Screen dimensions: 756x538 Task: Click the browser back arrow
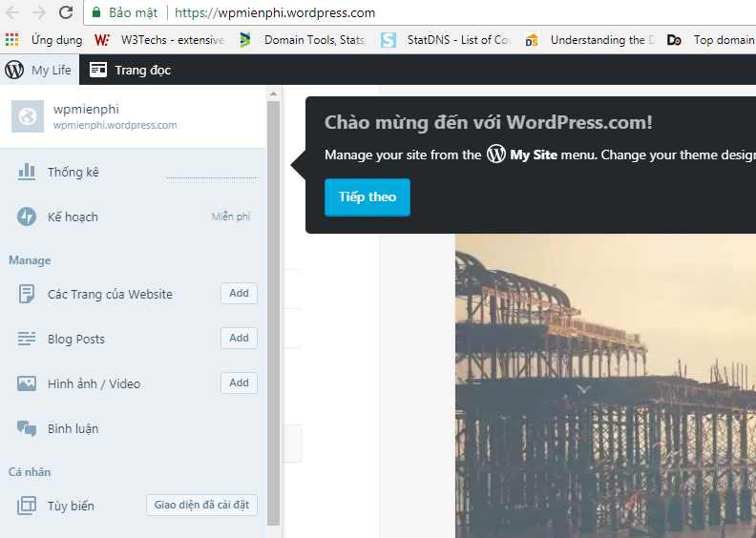[12, 12]
